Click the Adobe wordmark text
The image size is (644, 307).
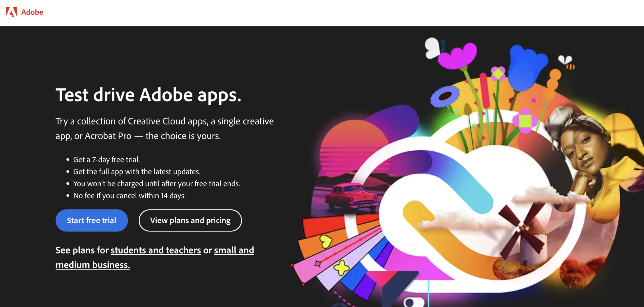click(x=32, y=12)
